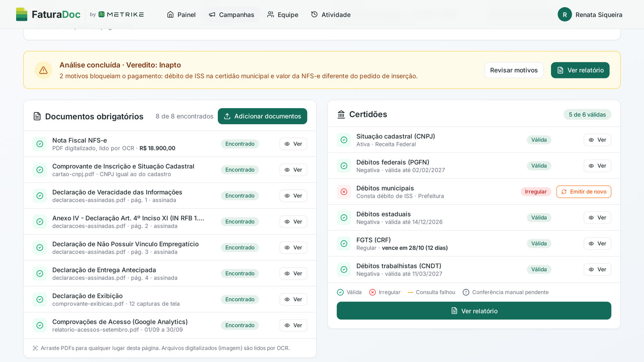Open Ver relatório from the verdict banner

coord(580,70)
